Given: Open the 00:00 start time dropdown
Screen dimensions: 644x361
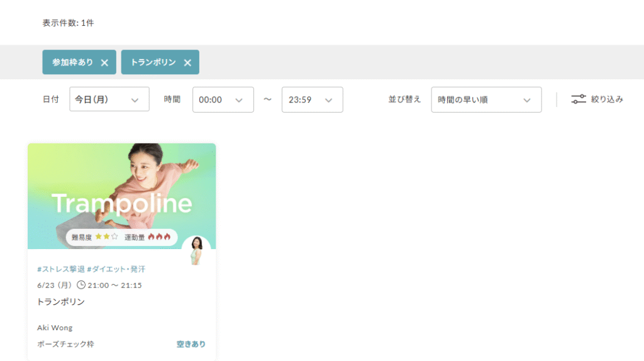Looking at the screenshot, I should (x=223, y=99).
